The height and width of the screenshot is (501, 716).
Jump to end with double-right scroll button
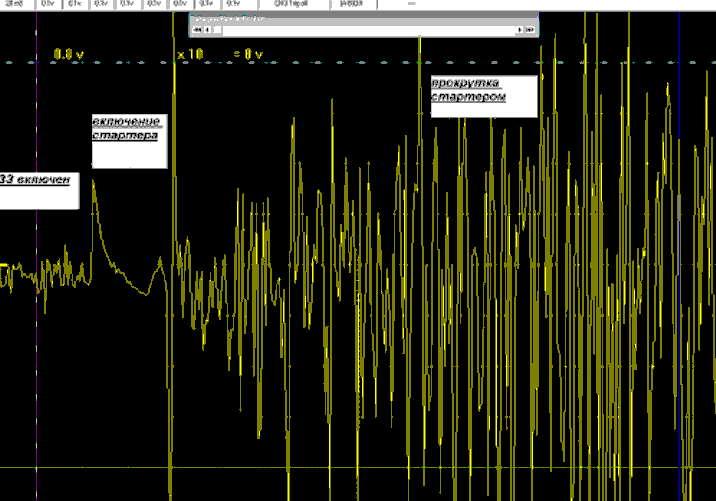530,30
